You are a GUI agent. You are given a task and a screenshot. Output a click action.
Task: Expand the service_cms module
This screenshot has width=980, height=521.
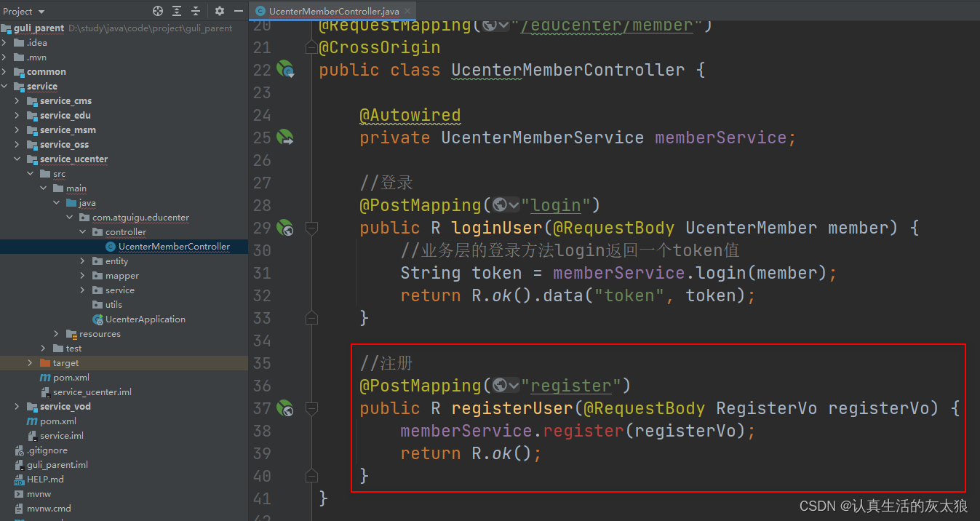click(18, 101)
